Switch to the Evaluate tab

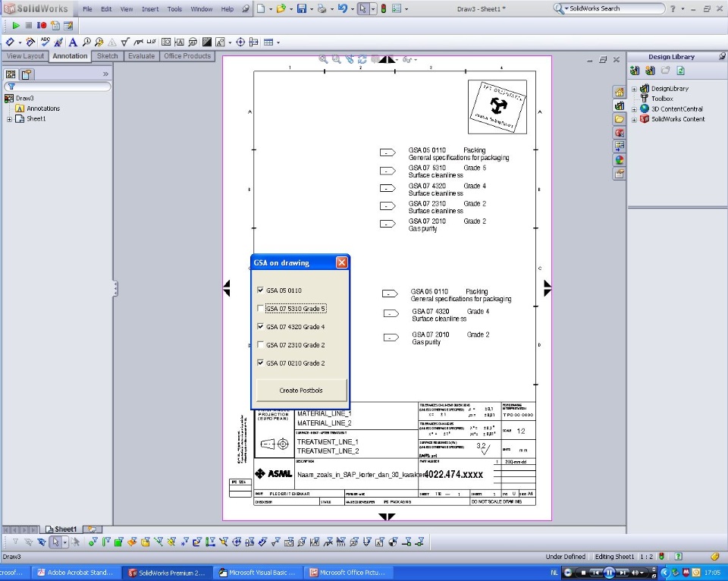pyautogui.click(x=142, y=56)
